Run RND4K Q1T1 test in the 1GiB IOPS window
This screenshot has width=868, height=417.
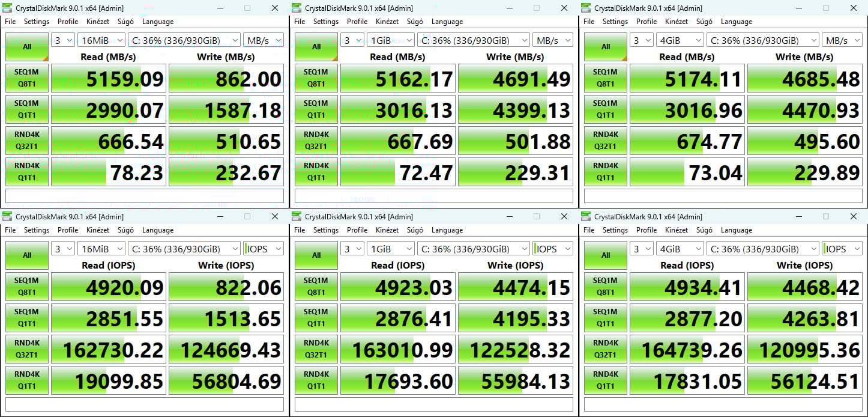pyautogui.click(x=316, y=380)
